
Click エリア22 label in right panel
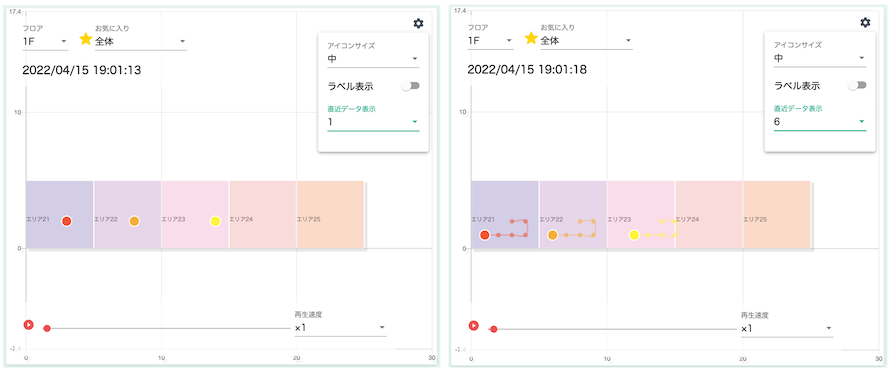[x=551, y=219]
